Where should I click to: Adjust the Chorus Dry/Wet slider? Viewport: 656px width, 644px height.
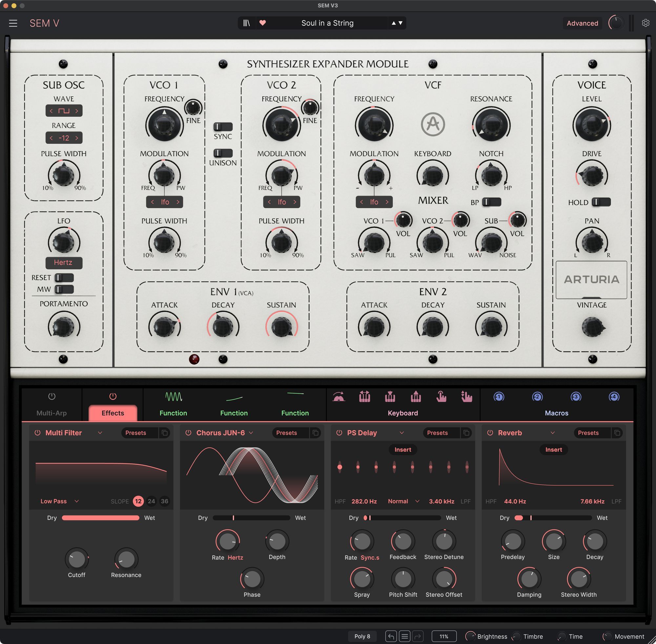251,517
